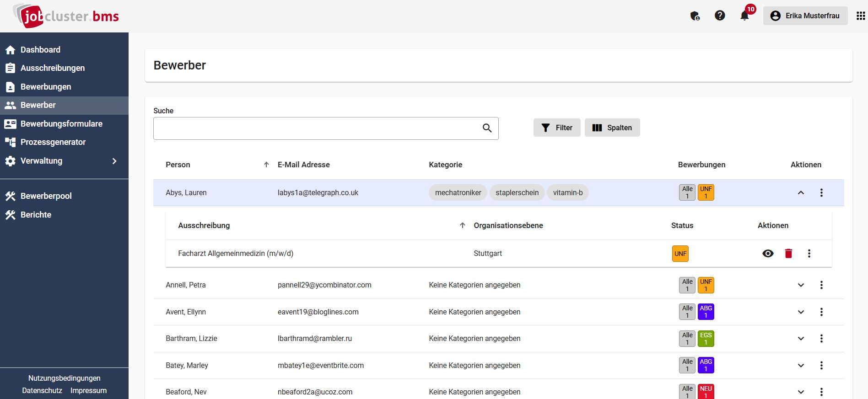The width and height of the screenshot is (868, 399).
Task: Click ABG badge for Batey, Marley
Action: tap(706, 365)
